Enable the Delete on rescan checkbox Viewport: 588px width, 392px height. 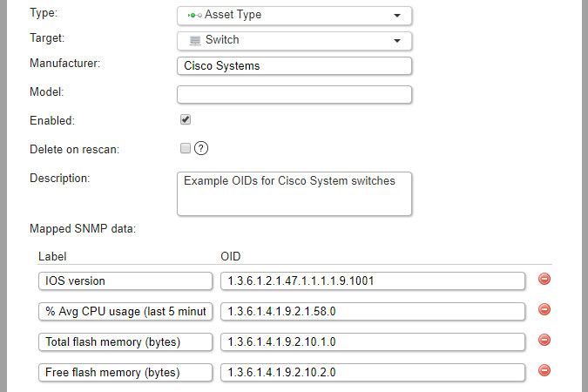click(186, 149)
